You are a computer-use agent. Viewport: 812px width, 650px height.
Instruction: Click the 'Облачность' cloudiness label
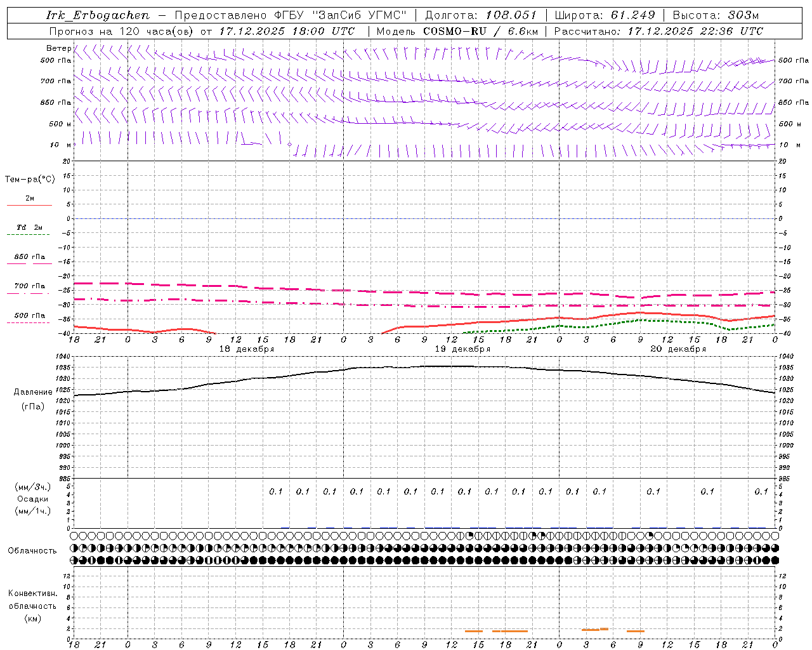coord(32,551)
